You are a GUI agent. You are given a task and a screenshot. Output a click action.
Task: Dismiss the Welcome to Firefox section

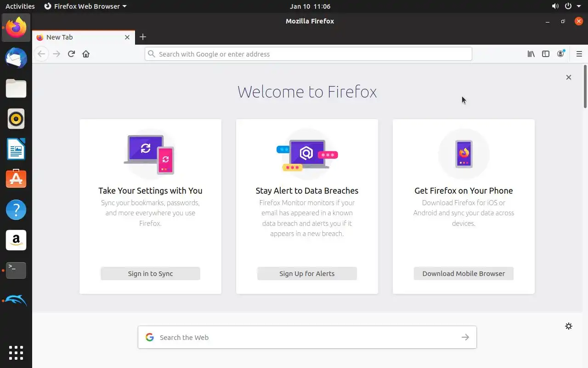coord(569,77)
